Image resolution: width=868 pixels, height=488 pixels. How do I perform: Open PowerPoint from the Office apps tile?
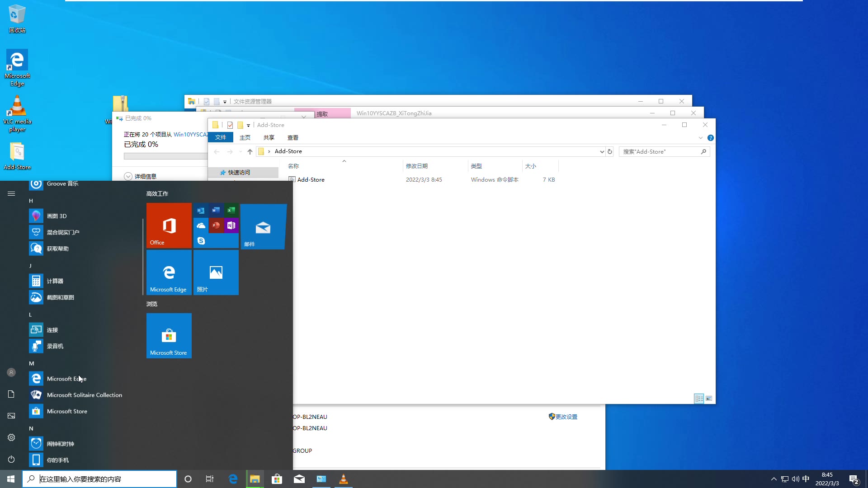coord(216,225)
